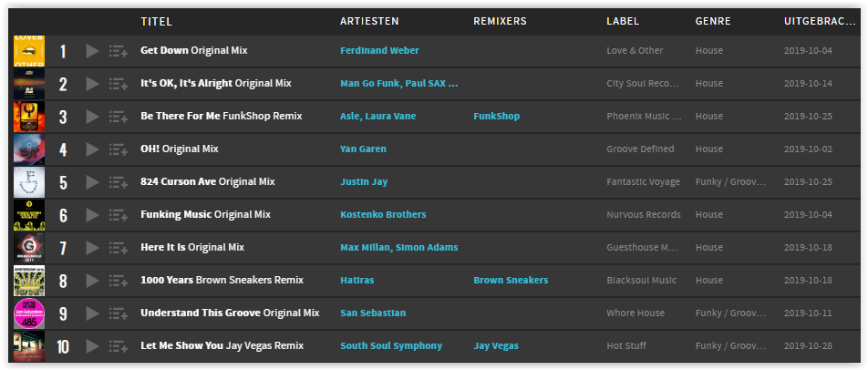Select the Whore House label
The width and height of the screenshot is (868, 370).
[635, 313]
